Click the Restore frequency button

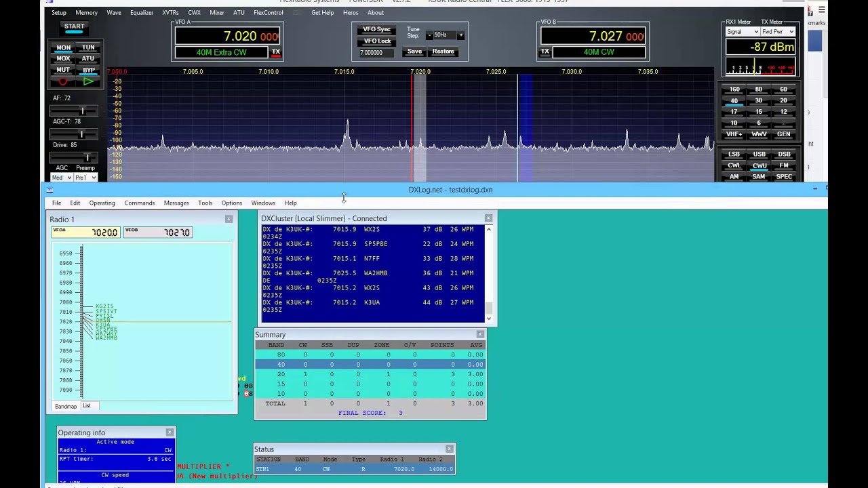pyautogui.click(x=443, y=52)
